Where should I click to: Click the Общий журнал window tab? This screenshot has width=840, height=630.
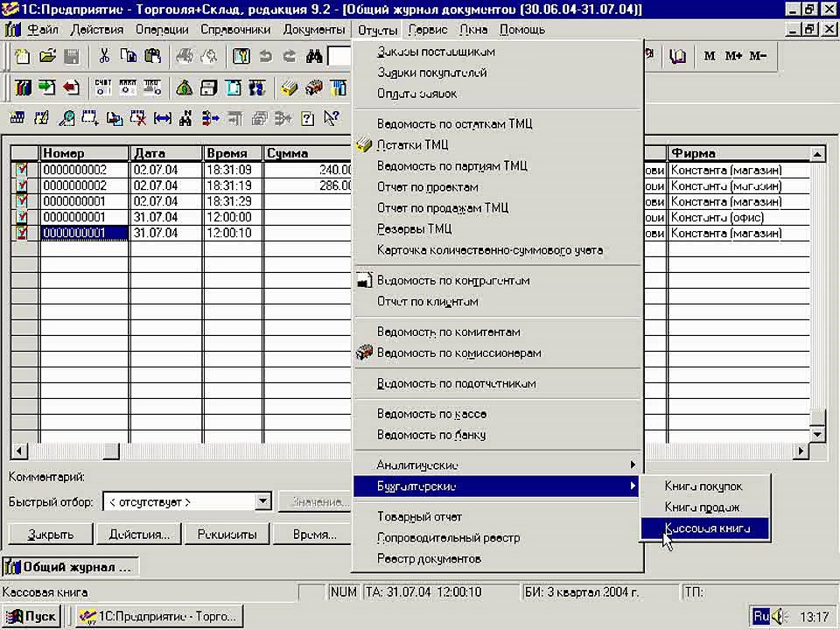pyautogui.click(x=71, y=567)
